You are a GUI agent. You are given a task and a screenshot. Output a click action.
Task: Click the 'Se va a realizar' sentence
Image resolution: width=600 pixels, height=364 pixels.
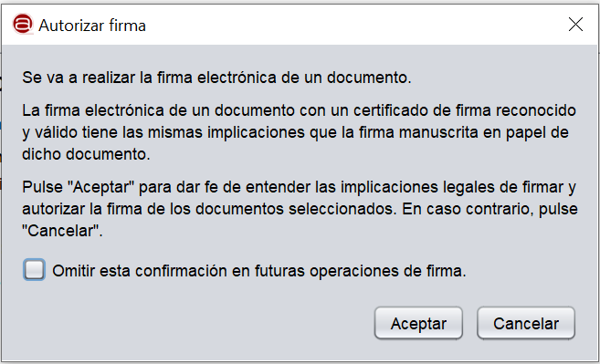(216, 78)
